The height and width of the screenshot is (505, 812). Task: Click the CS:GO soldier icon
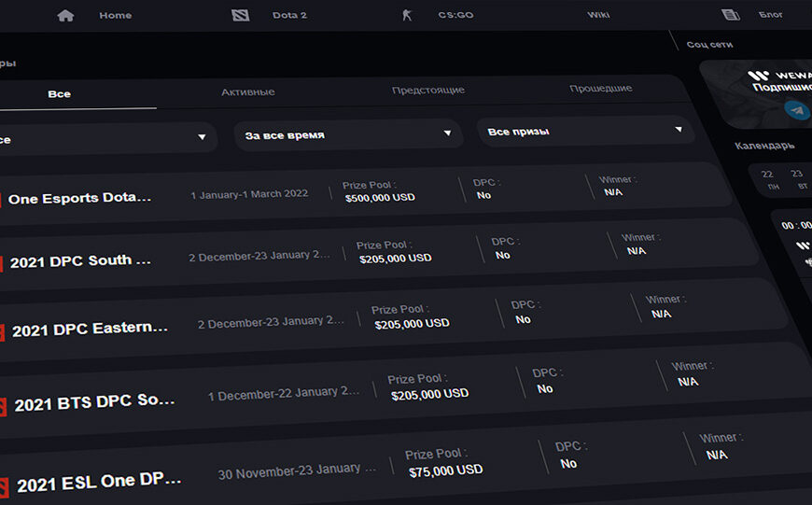point(407,15)
